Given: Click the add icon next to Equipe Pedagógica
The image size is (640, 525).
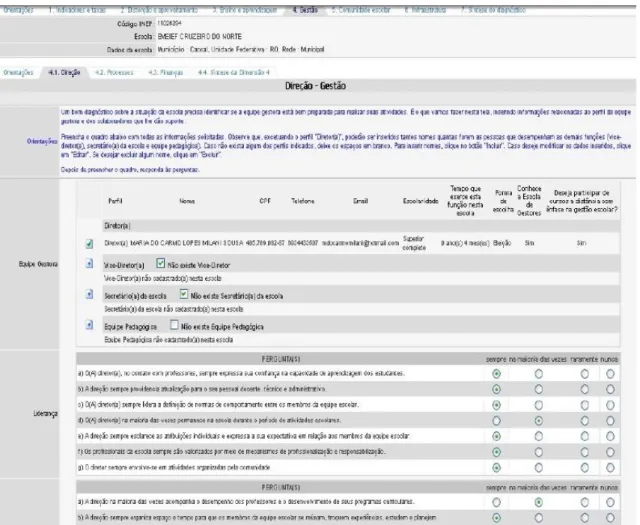Looking at the screenshot, I should pos(89,325).
